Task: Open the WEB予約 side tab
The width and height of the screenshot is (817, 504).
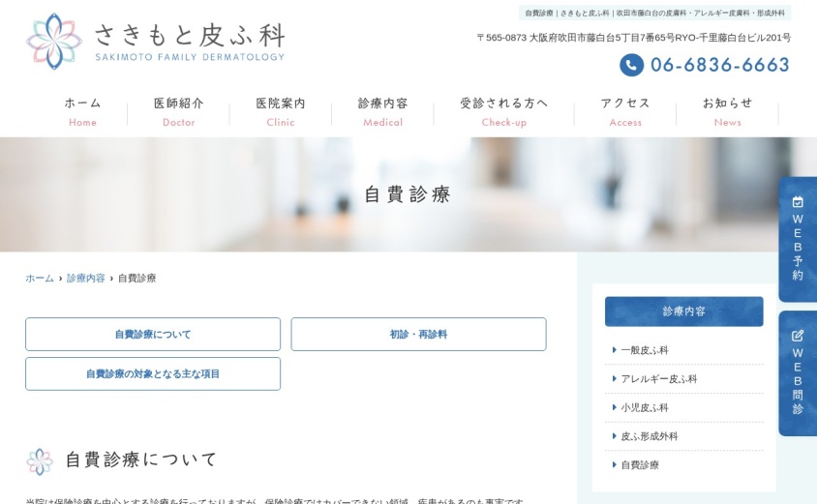Action: pyautogui.click(x=798, y=240)
